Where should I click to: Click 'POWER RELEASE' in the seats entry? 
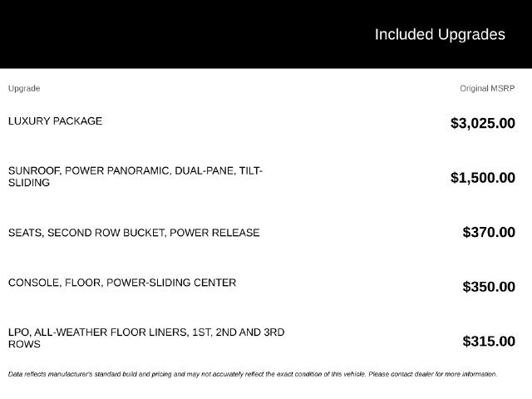214,233
